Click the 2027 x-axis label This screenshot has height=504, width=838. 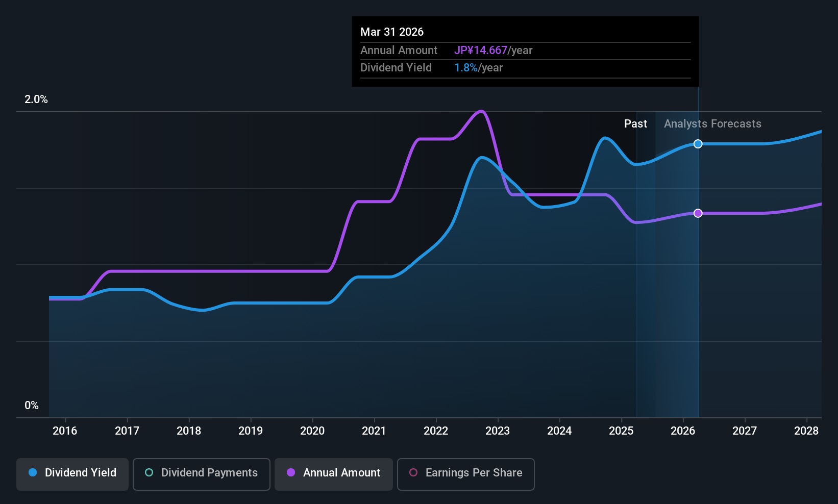pyautogui.click(x=745, y=431)
